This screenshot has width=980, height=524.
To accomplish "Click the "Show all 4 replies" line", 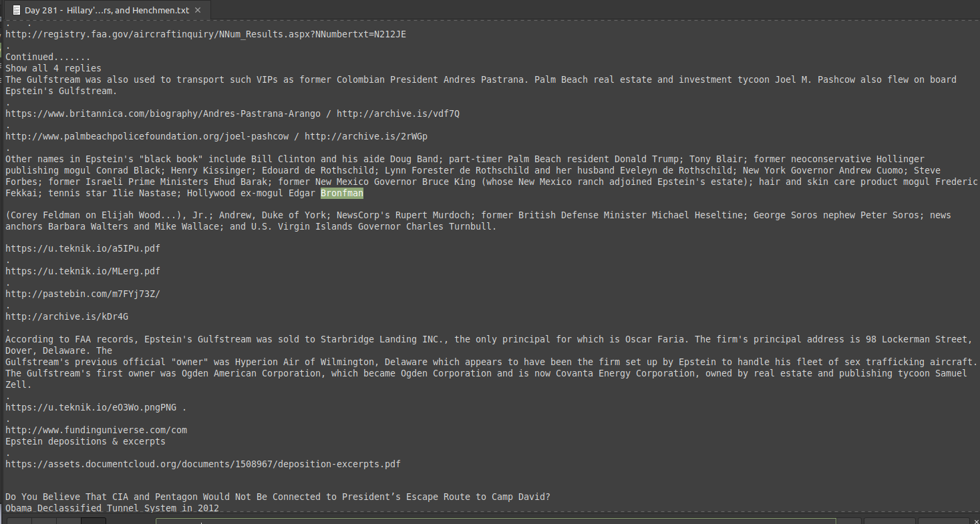I will 53,68.
